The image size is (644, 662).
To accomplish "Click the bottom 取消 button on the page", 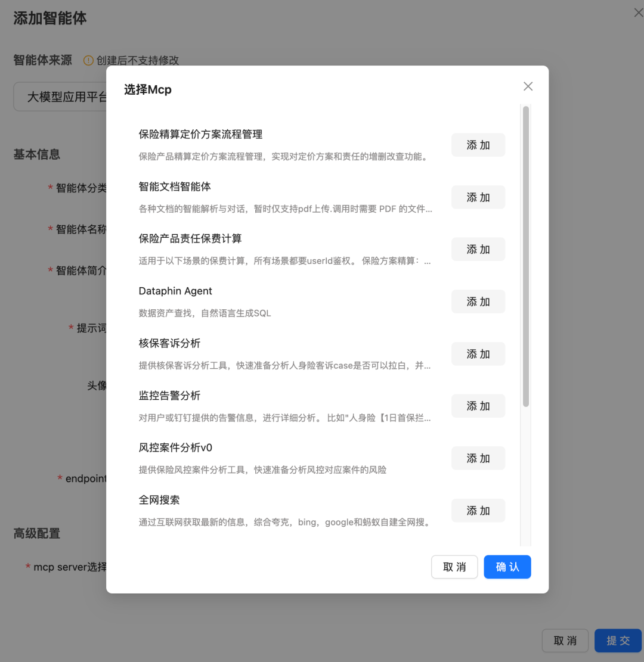I will [565, 641].
